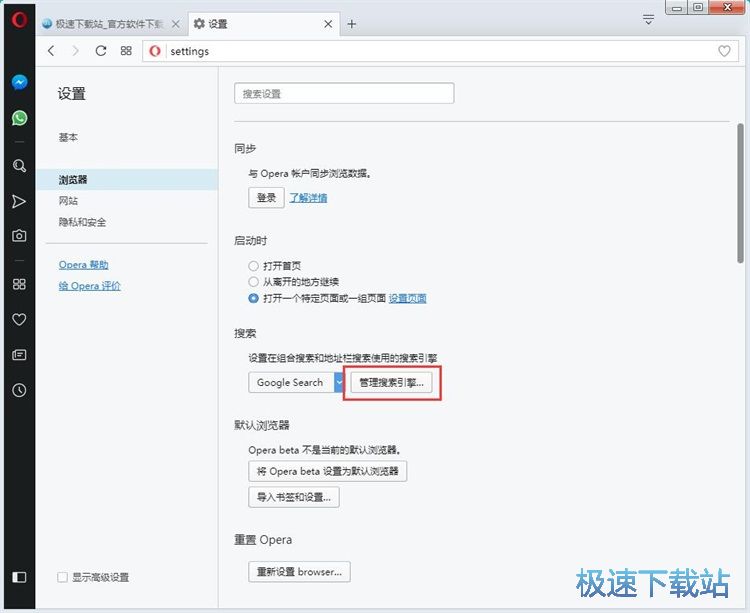
Task: Open the Opera menu logo
Action: pyautogui.click(x=19, y=20)
